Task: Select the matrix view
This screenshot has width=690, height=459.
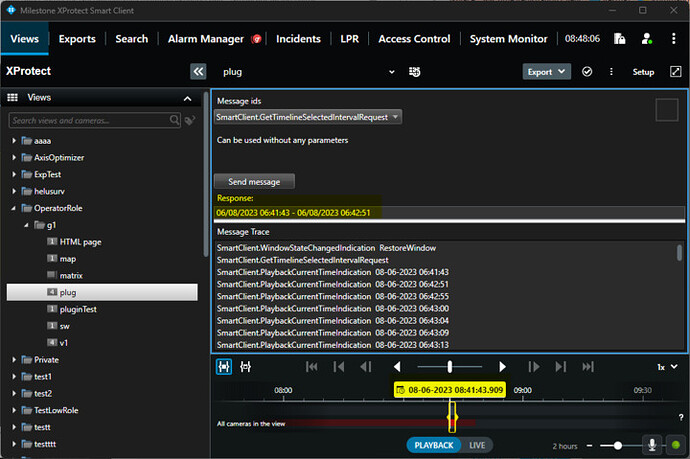Action: [x=71, y=275]
